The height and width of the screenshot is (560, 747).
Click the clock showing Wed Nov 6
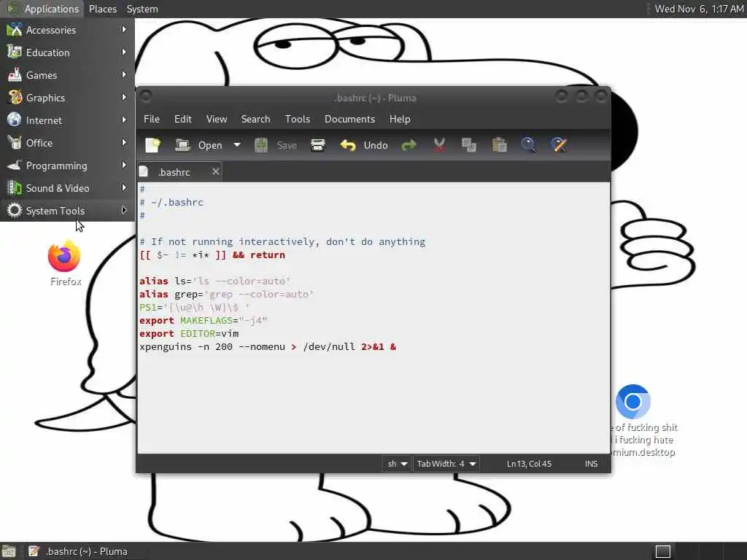[x=698, y=9]
